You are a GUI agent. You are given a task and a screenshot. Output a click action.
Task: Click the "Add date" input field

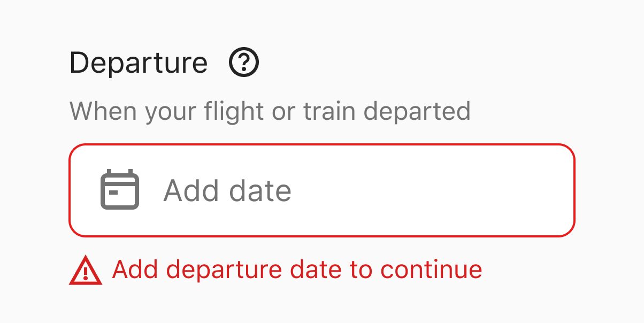pos(321,190)
